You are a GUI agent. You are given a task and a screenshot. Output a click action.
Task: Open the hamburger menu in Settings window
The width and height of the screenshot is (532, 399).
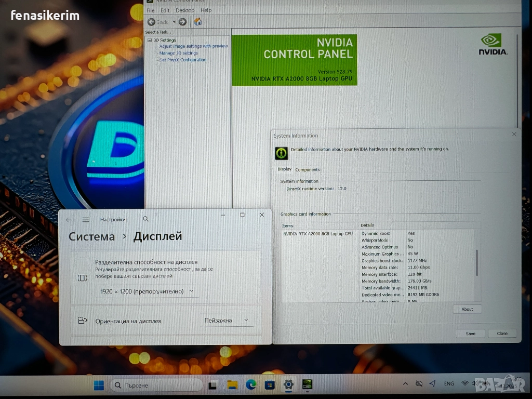(x=86, y=220)
